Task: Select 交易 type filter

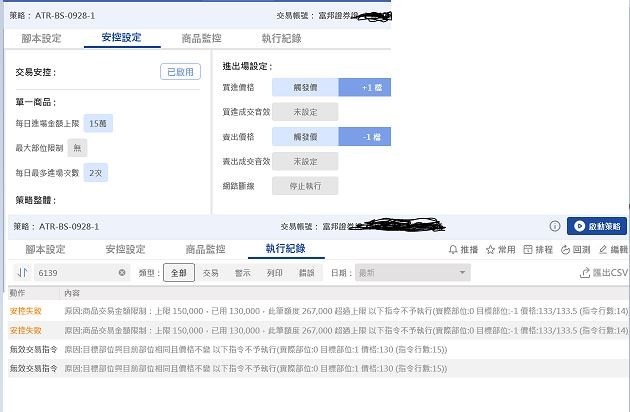Action: (211, 273)
